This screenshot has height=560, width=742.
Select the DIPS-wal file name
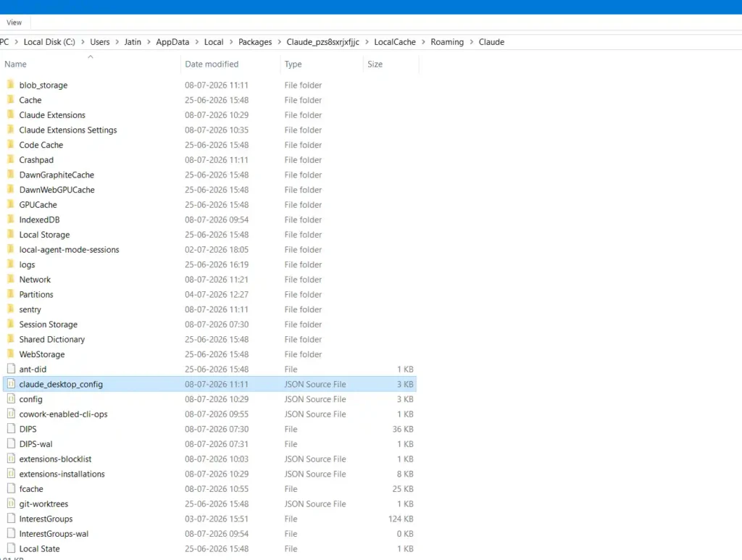pos(36,443)
